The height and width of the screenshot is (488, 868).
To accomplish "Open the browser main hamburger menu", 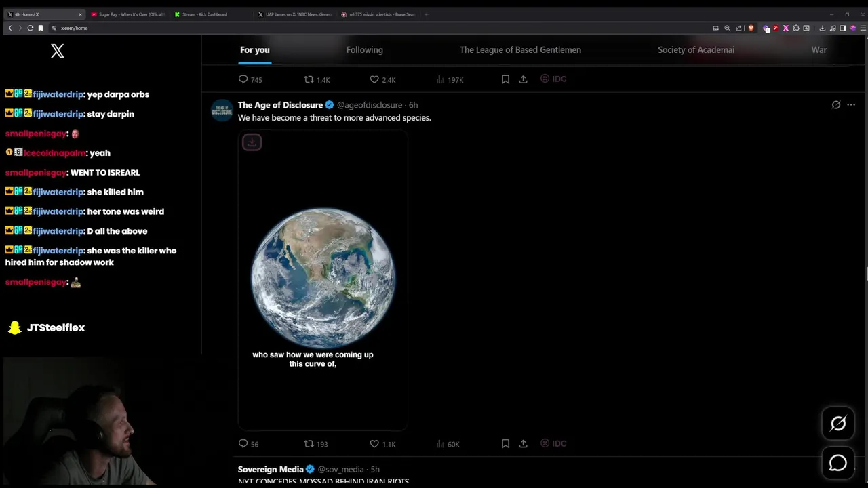I will point(863,28).
